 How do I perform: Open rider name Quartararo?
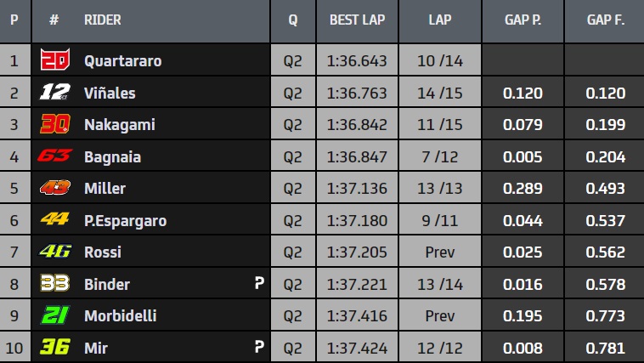click(122, 61)
